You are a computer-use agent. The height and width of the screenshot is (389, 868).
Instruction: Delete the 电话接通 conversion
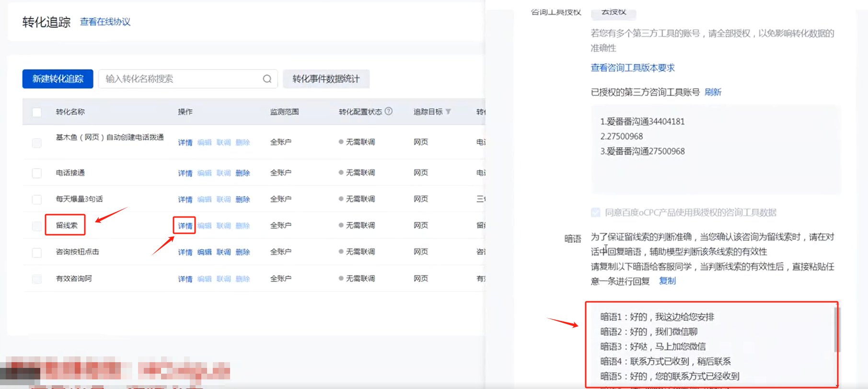click(x=243, y=173)
